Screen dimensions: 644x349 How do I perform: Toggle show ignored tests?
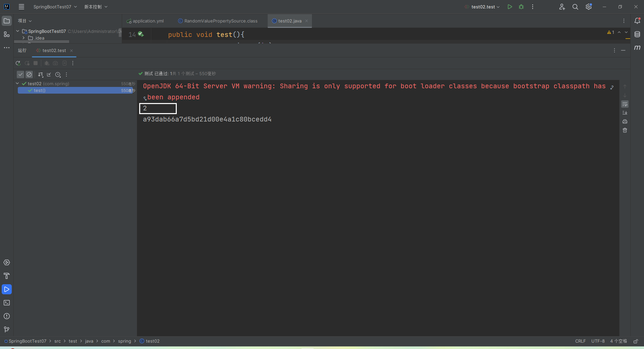pyautogui.click(x=29, y=74)
